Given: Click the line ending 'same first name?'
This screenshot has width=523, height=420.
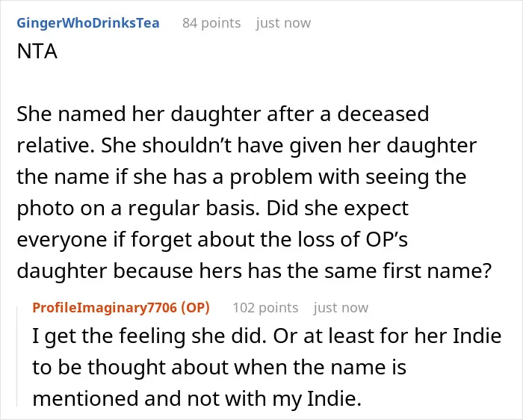Looking at the screenshot, I should point(254,271).
